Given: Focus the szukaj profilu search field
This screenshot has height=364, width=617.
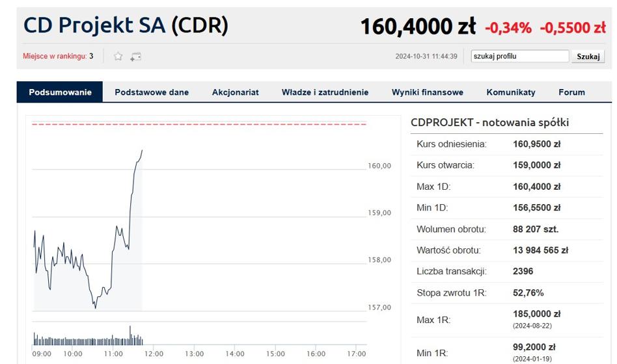Looking at the screenshot, I should click(520, 56).
